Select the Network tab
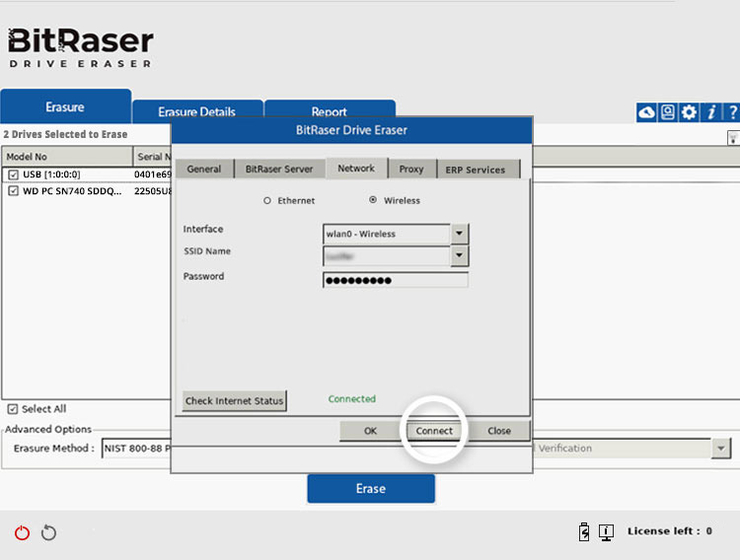740x560 pixels. (356, 168)
